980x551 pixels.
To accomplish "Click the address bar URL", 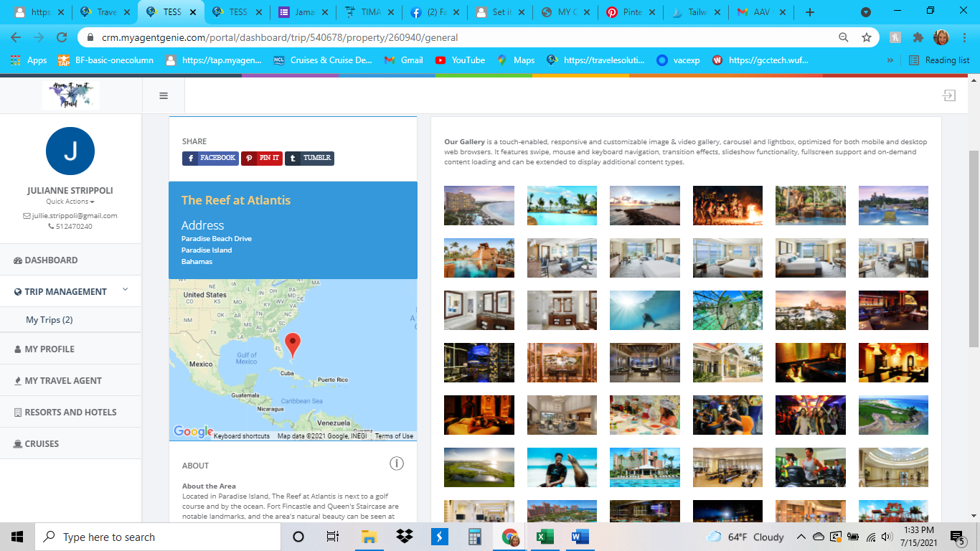I will (x=278, y=37).
